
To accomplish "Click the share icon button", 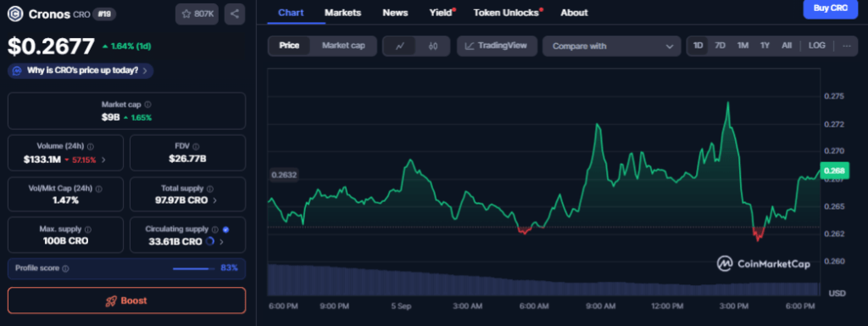I will click(235, 14).
